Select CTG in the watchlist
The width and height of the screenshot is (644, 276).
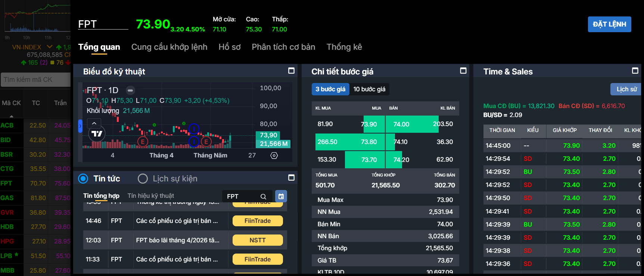pyautogui.click(x=7, y=169)
